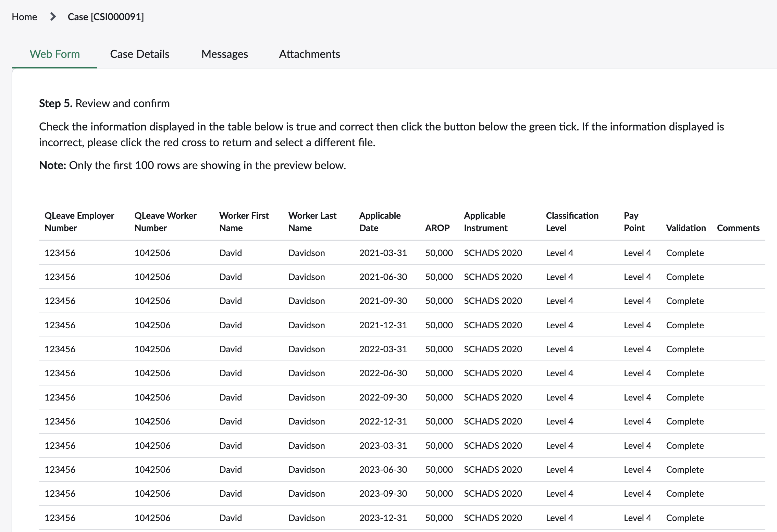The height and width of the screenshot is (532, 777).
Task: Select date cell 2021-09-30
Action: [x=383, y=301]
